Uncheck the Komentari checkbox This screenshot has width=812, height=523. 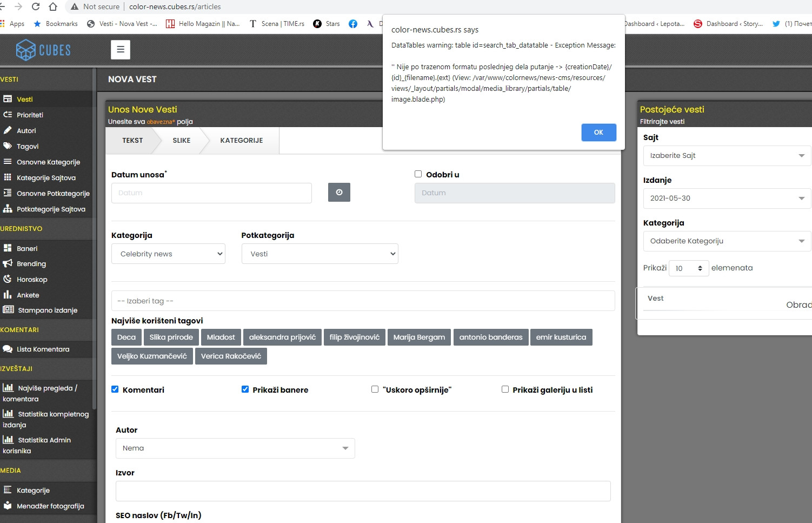[x=115, y=389]
